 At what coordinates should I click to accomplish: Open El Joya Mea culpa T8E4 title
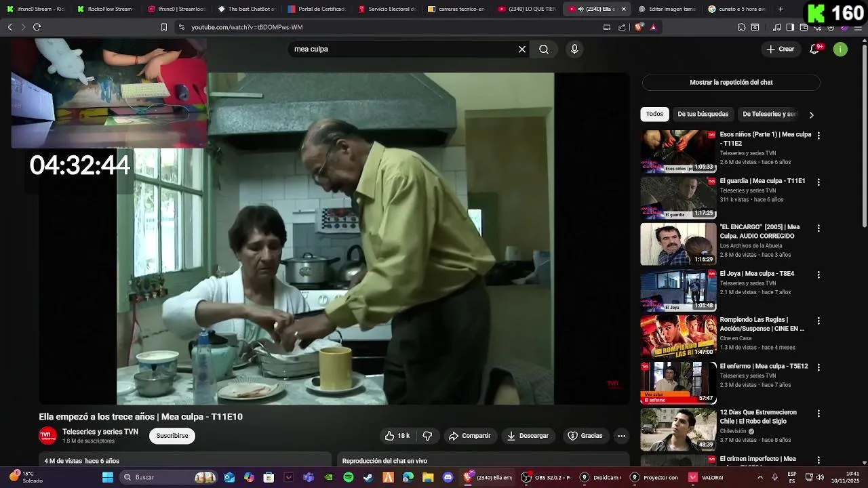[x=757, y=274]
